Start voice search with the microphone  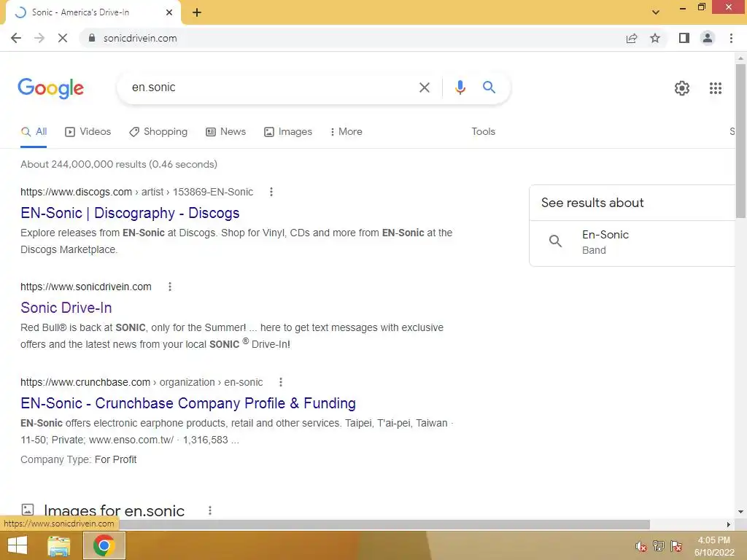pyautogui.click(x=460, y=87)
